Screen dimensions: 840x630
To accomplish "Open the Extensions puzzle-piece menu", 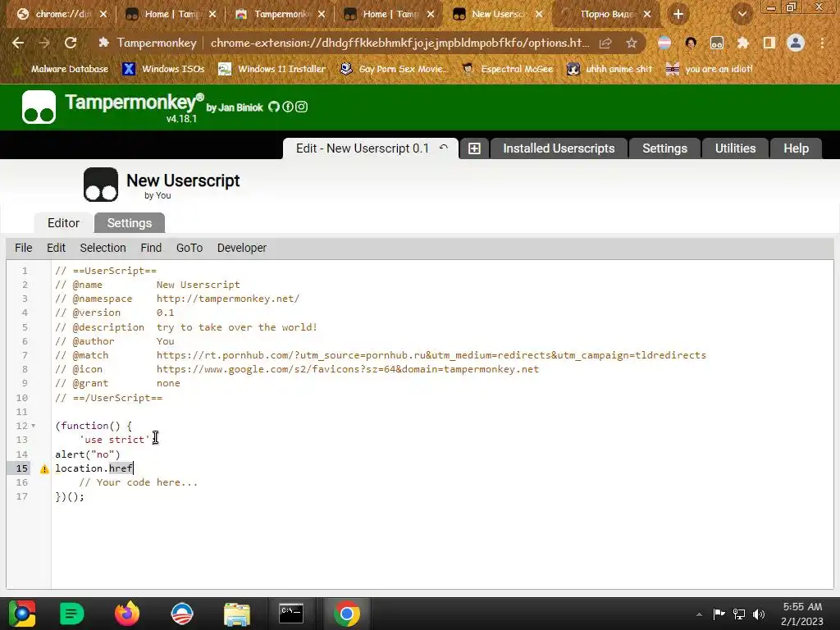I will 742,43.
